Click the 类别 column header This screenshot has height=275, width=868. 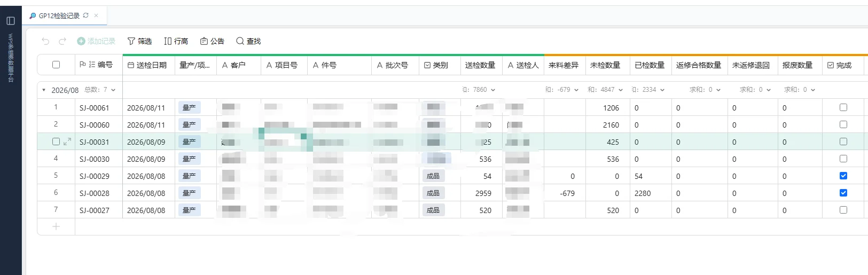click(440, 65)
